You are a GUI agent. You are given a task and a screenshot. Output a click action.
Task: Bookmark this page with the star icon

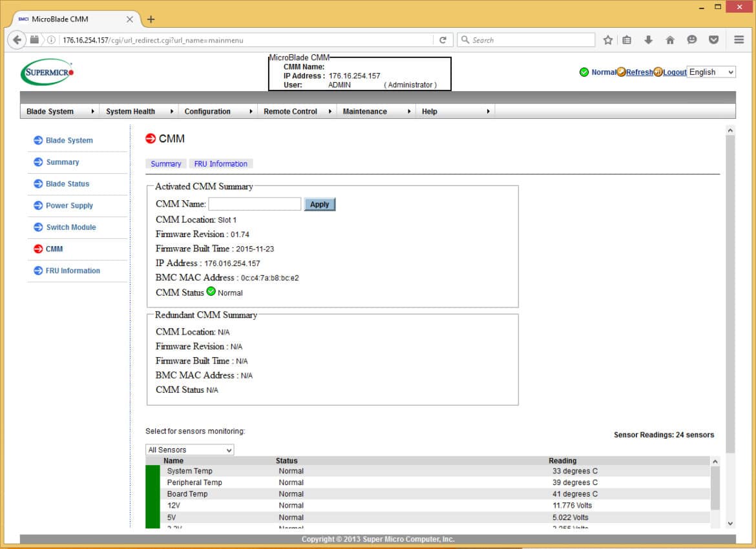pyautogui.click(x=608, y=40)
